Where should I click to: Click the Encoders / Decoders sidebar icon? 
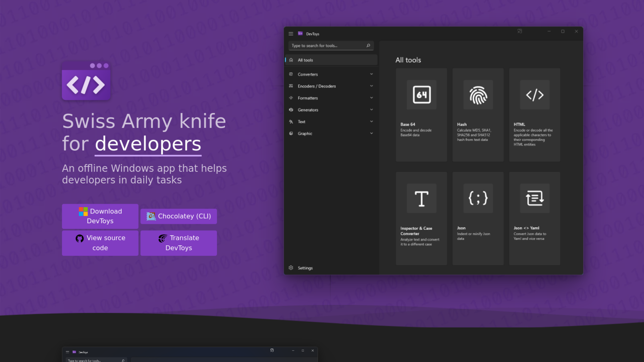pyautogui.click(x=291, y=86)
